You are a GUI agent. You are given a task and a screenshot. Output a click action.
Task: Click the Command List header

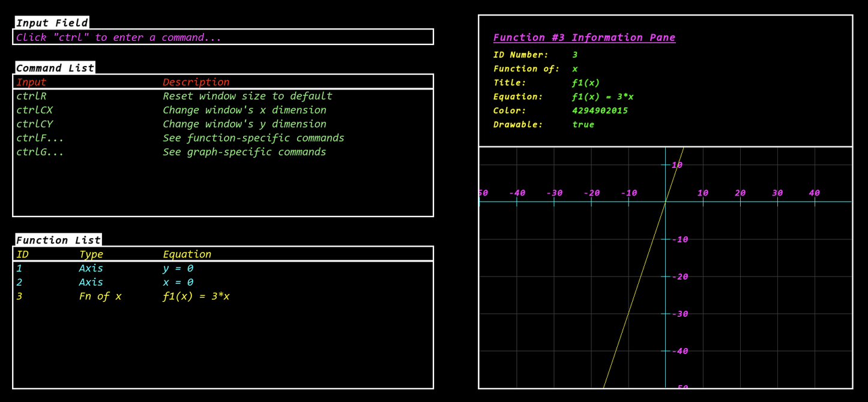tap(55, 68)
